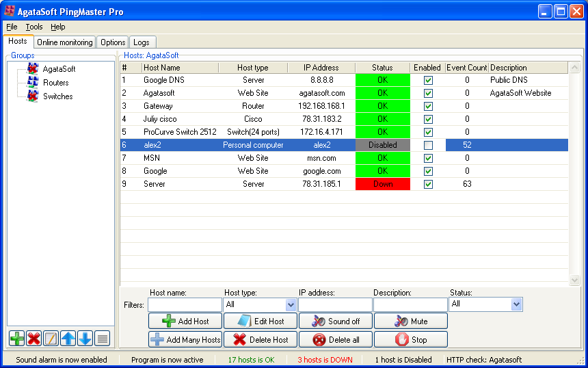Click the list view icon under groups
The height and width of the screenshot is (368, 588).
pos(102,338)
